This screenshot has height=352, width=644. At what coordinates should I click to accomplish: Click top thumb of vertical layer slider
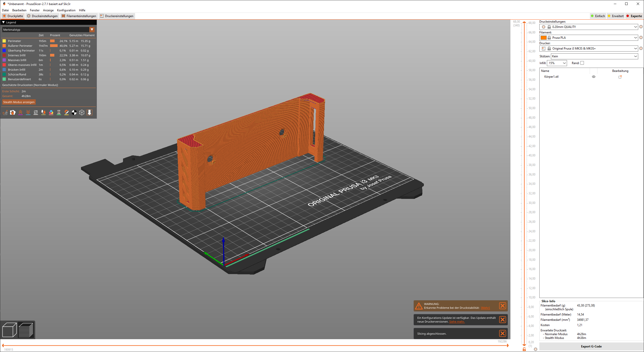[x=524, y=23]
